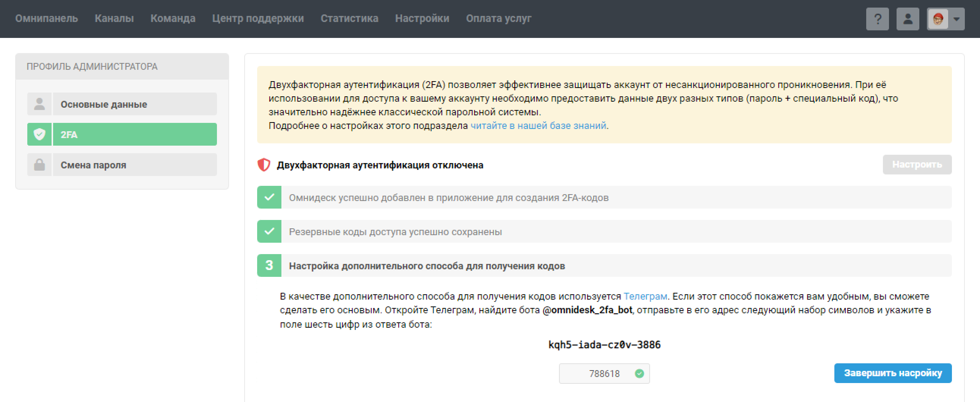
Task: Click Двухфакторная аутентификация отключена heading
Action: (x=380, y=165)
